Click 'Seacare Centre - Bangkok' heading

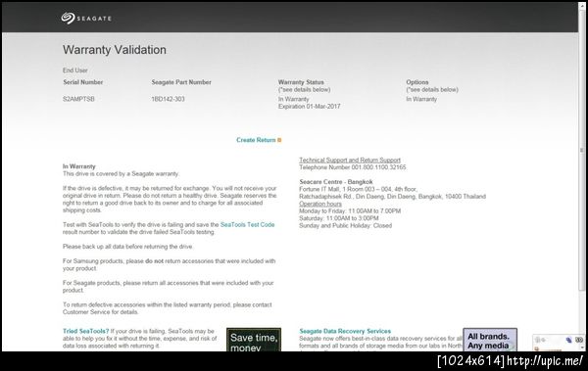click(x=336, y=182)
